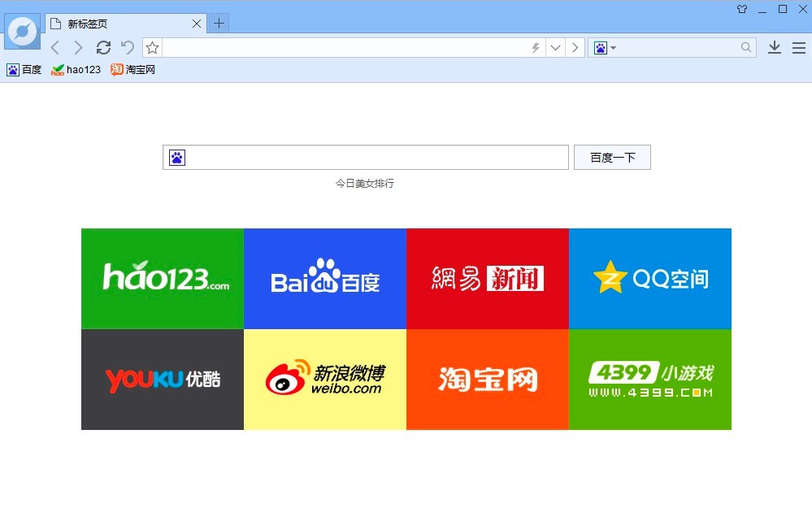Click the forward navigation arrow

[78, 47]
